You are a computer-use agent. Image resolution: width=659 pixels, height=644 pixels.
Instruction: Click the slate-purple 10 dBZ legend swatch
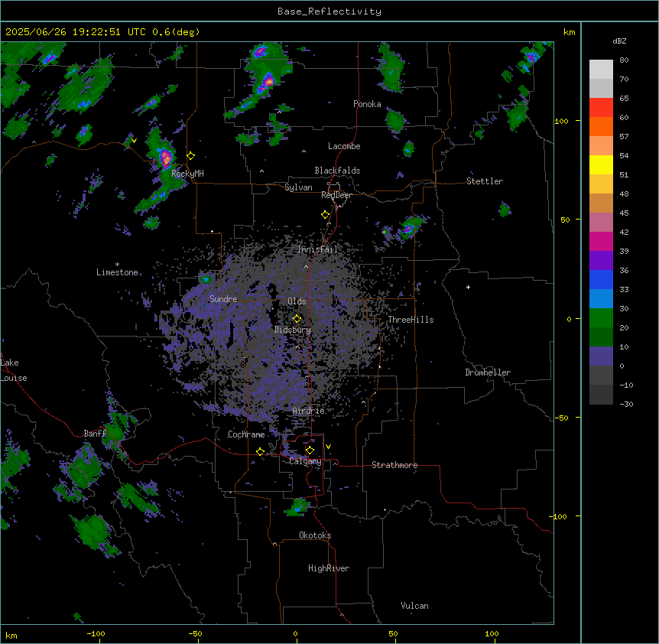pyautogui.click(x=601, y=356)
